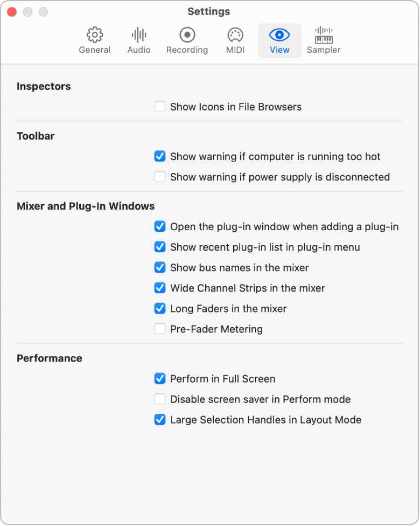
Task: Enable Pre-Fader Metering
Action: (160, 329)
